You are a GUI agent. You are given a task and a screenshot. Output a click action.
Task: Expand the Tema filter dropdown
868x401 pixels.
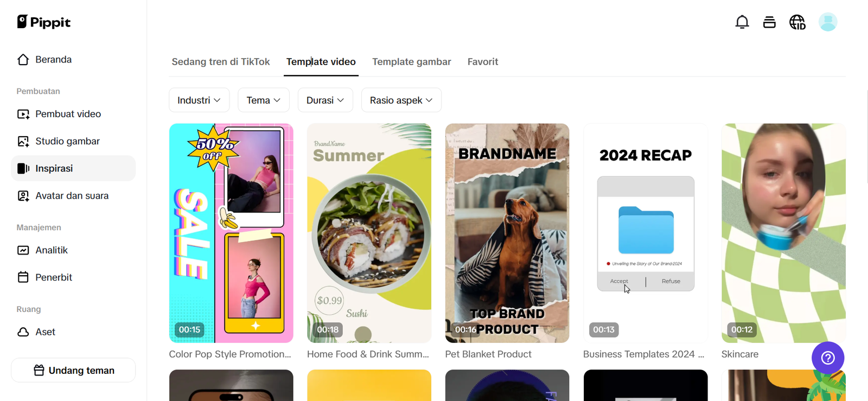264,100
